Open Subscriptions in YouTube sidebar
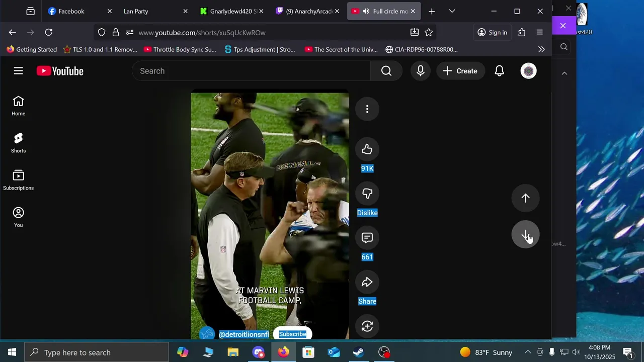This screenshot has height=362, width=644. point(18,180)
